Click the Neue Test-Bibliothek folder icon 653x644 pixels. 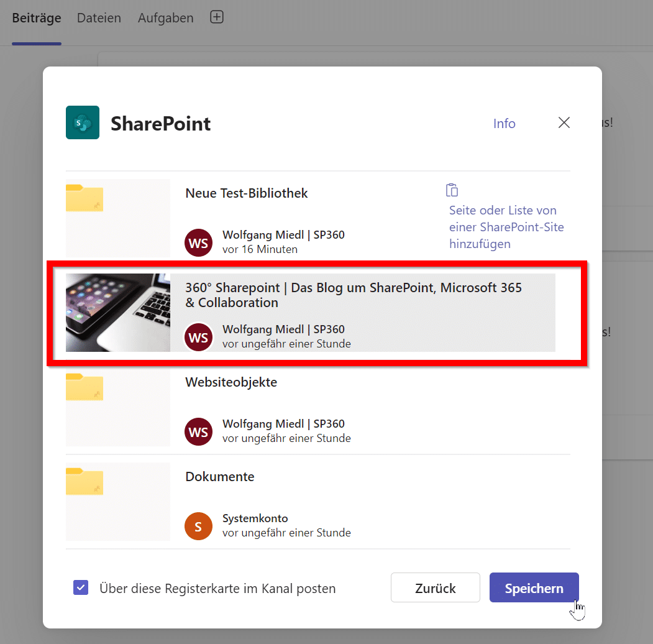pos(84,198)
